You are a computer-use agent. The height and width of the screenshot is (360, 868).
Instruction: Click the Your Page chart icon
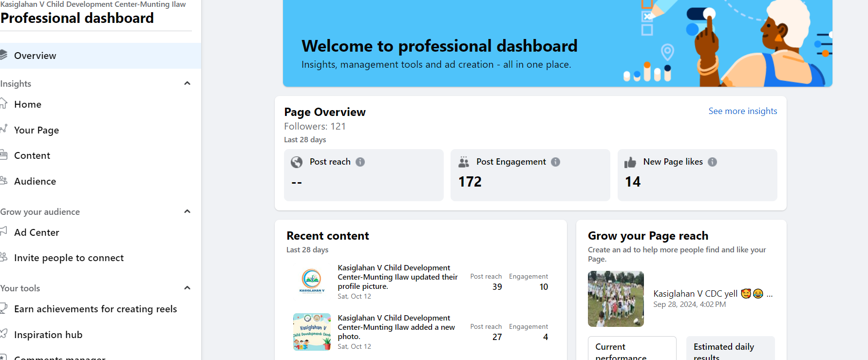tap(3, 129)
